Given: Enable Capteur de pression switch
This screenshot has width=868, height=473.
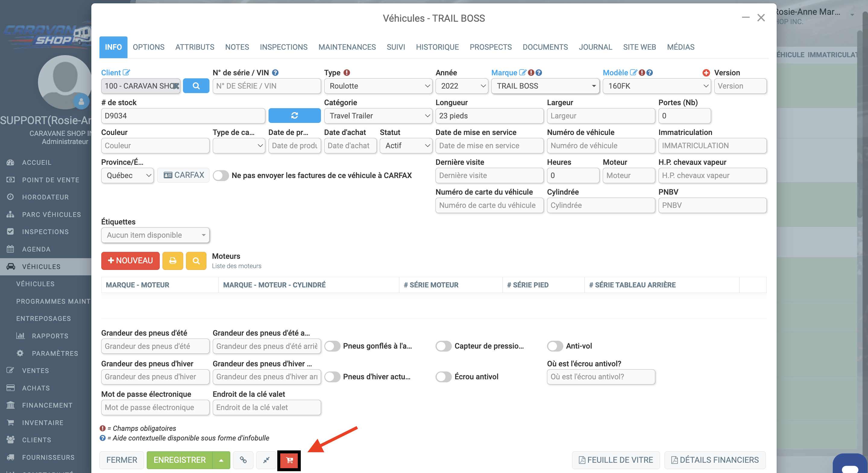Looking at the screenshot, I should coord(443,346).
